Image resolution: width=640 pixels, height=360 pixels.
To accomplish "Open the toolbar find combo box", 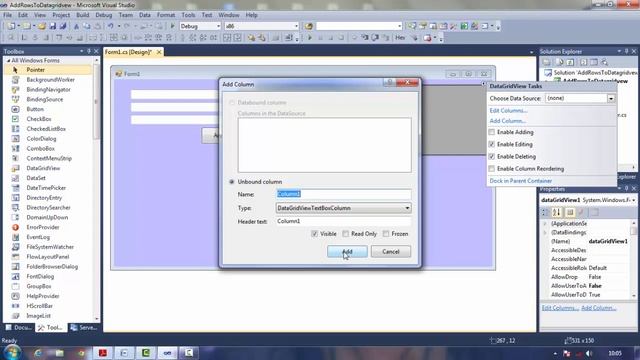I will coord(359,26).
